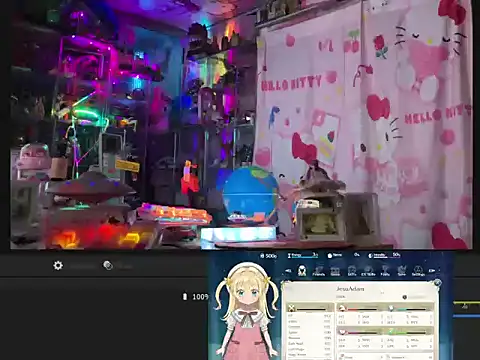Image resolution: width=480 pixels, height=360 pixels.
Task: Click the overlapping circles filter icon
Action: tap(108, 265)
